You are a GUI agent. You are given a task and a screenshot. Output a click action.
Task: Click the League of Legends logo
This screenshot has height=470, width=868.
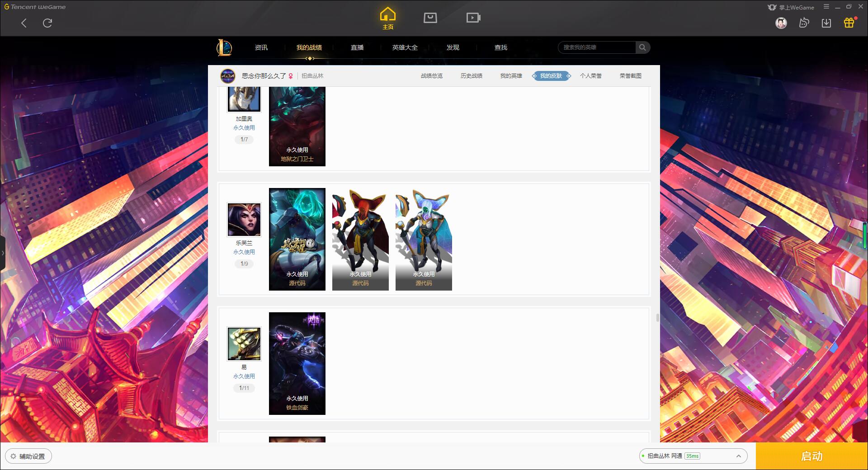click(224, 47)
